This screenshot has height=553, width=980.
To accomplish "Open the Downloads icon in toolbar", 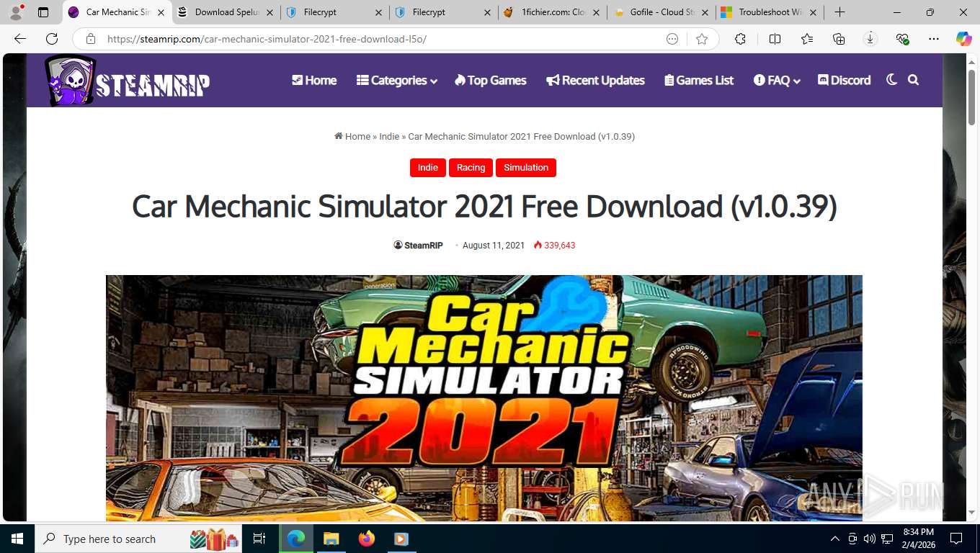I will (870, 39).
